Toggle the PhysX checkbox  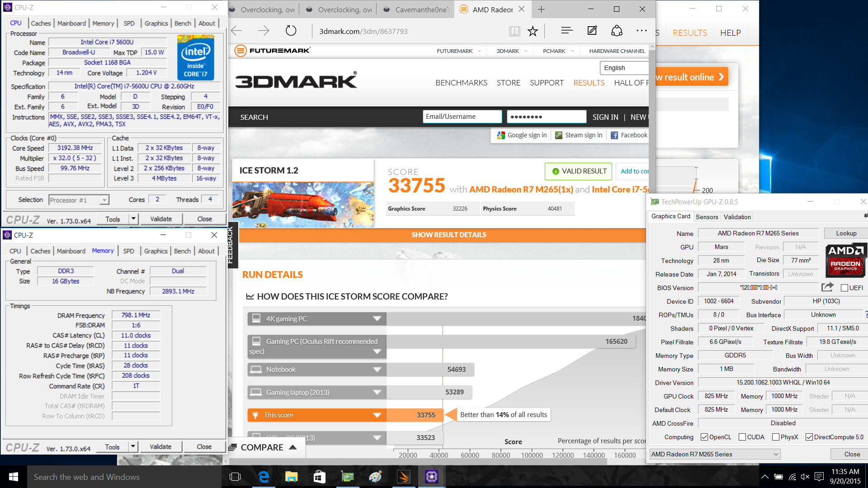pyautogui.click(x=776, y=437)
